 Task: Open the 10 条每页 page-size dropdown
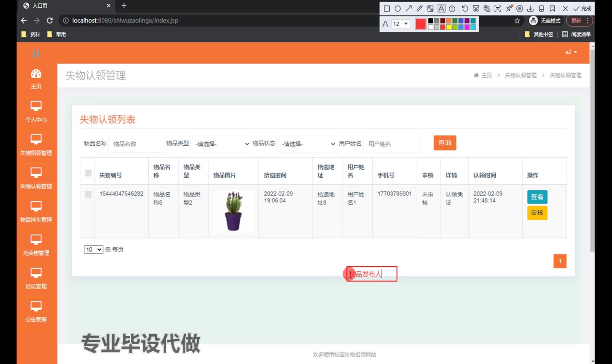93,250
